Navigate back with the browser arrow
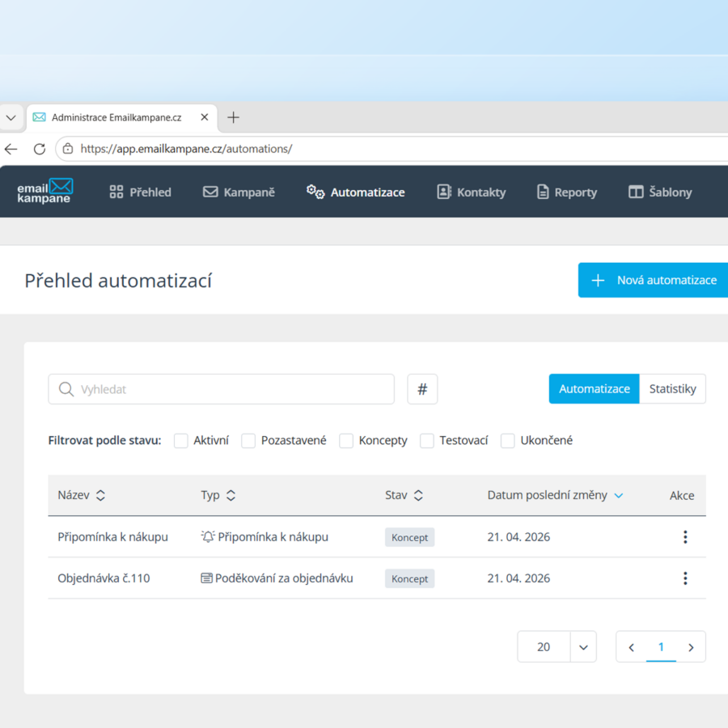Image resolution: width=728 pixels, height=728 pixels. point(11,149)
